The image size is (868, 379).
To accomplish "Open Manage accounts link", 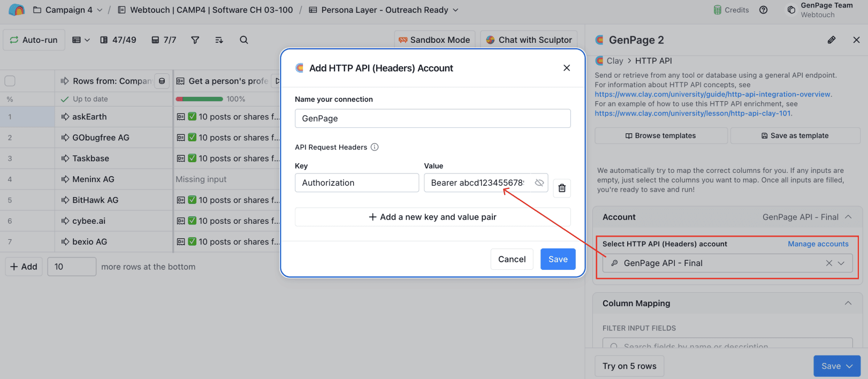I will click(x=818, y=244).
